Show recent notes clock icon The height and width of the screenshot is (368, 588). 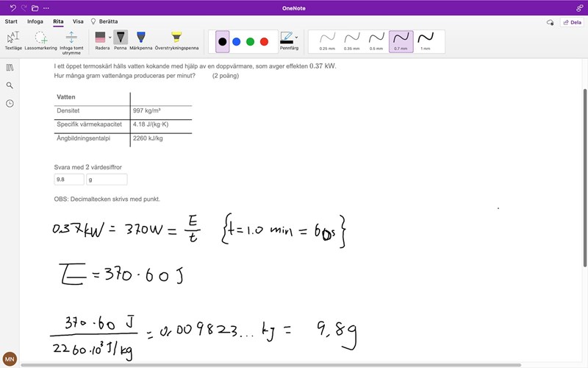tap(10, 104)
